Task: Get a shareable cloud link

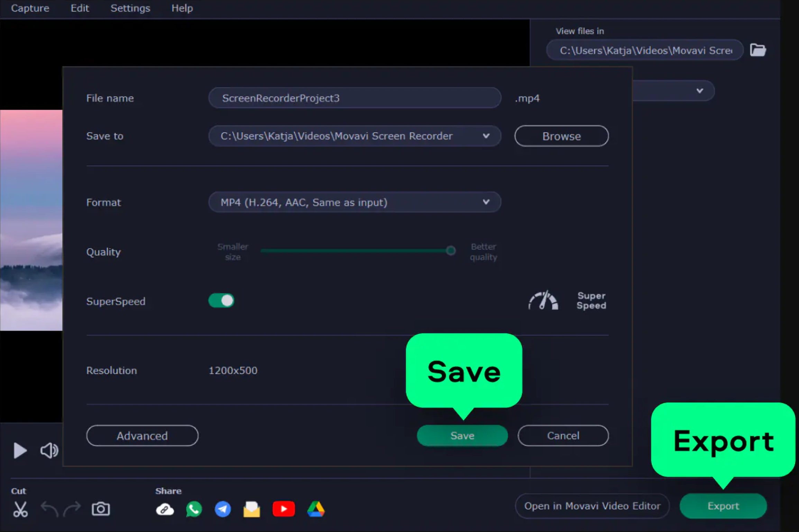Action: [165, 510]
